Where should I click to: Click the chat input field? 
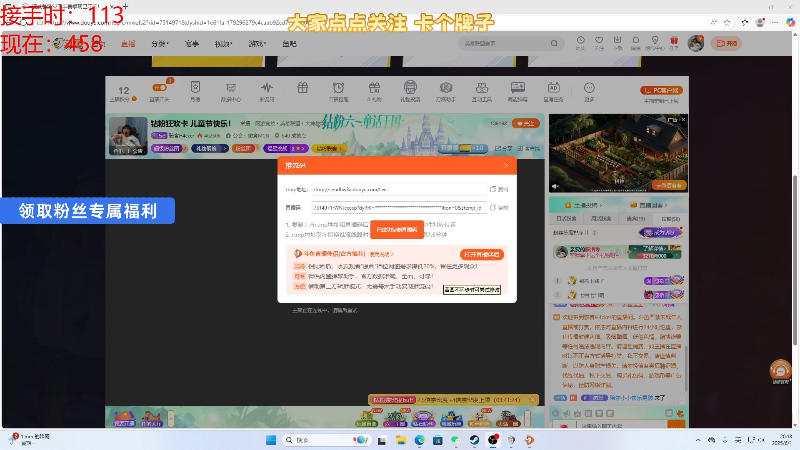(621, 425)
